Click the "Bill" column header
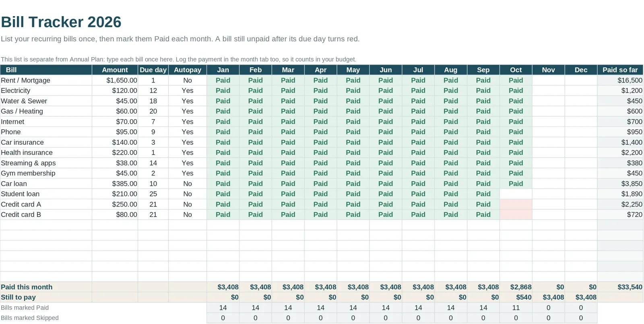 (x=46, y=70)
